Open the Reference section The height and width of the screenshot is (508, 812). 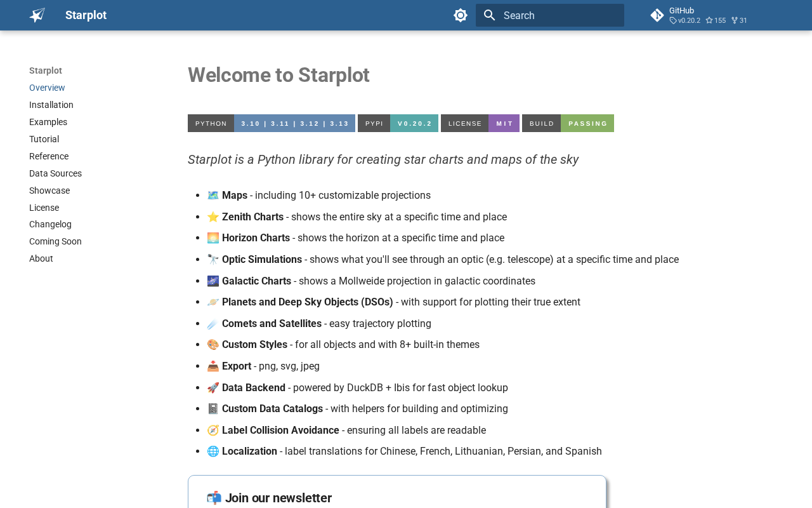click(x=49, y=156)
